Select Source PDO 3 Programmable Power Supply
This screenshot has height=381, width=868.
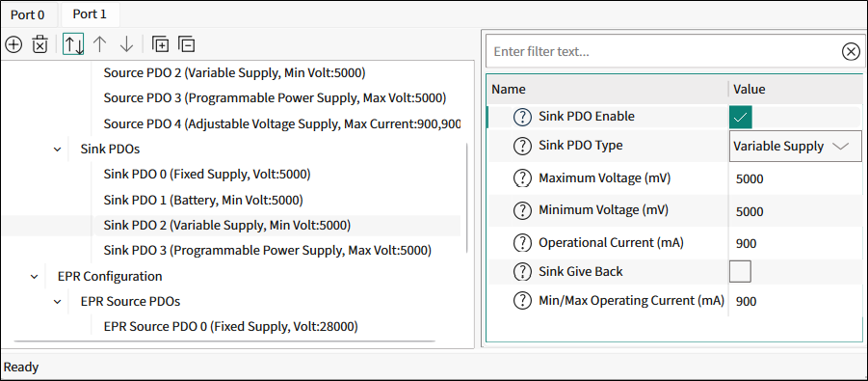pos(275,98)
